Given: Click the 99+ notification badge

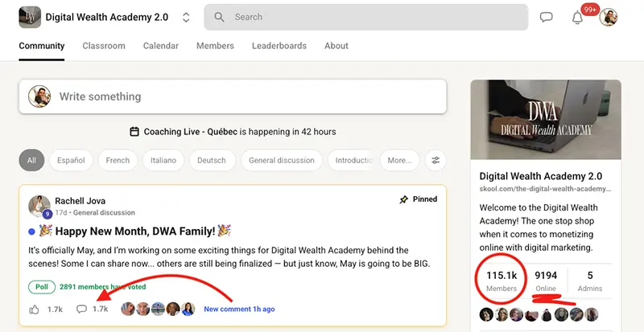Looking at the screenshot, I should tap(590, 10).
